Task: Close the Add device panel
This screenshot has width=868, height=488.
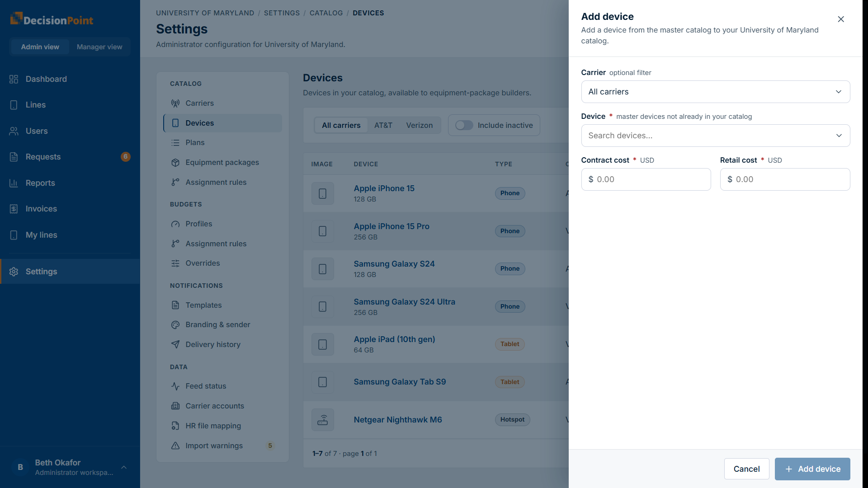Action: (840, 19)
